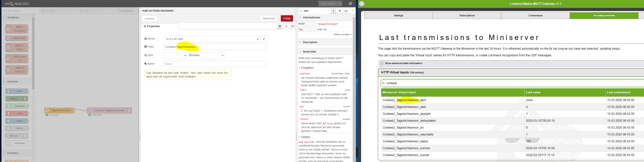Toggle the Description section in info sidebar

tap(325, 42)
